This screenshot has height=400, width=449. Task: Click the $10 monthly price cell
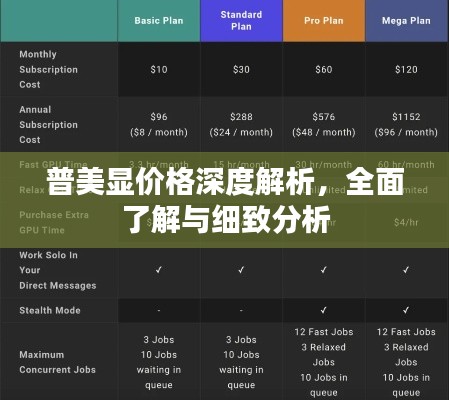tap(159, 69)
